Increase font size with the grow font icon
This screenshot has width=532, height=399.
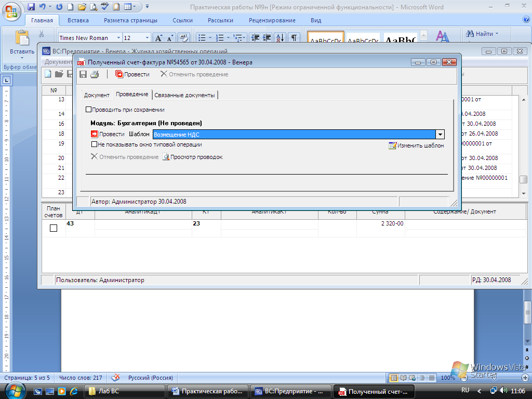click(x=158, y=37)
